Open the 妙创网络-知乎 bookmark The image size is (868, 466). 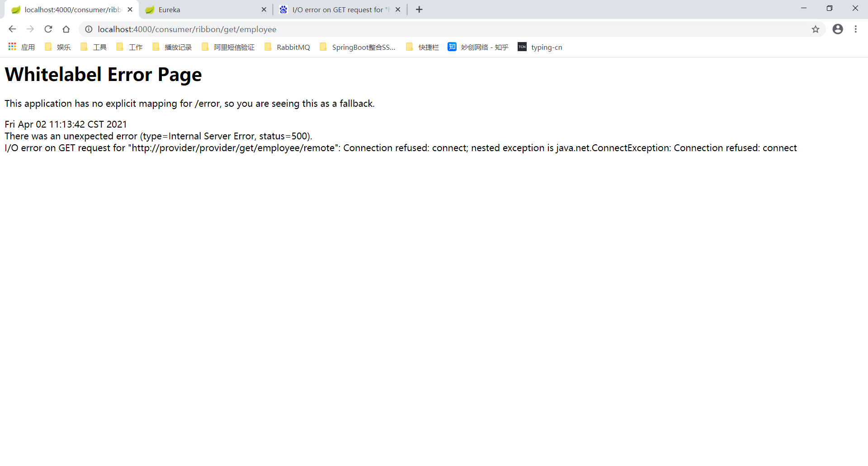[477, 47]
